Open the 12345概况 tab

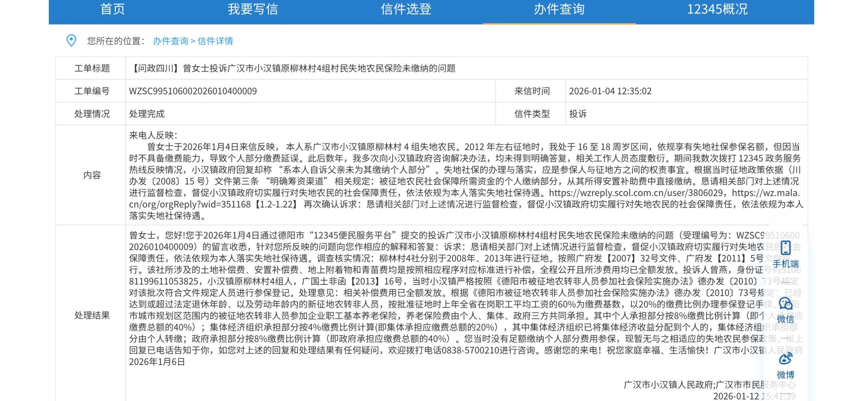pyautogui.click(x=717, y=9)
